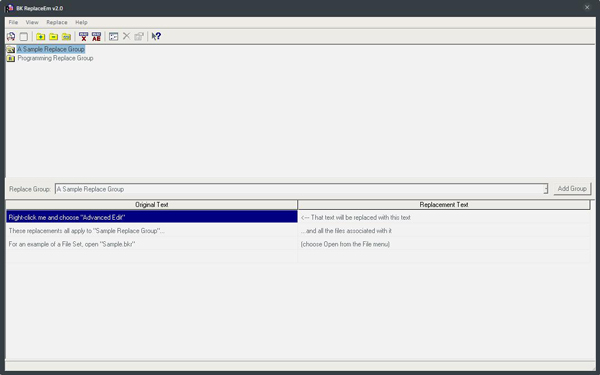Click the cell '...and all the files associated with it'
This screenshot has width=600, height=375.
(444, 231)
